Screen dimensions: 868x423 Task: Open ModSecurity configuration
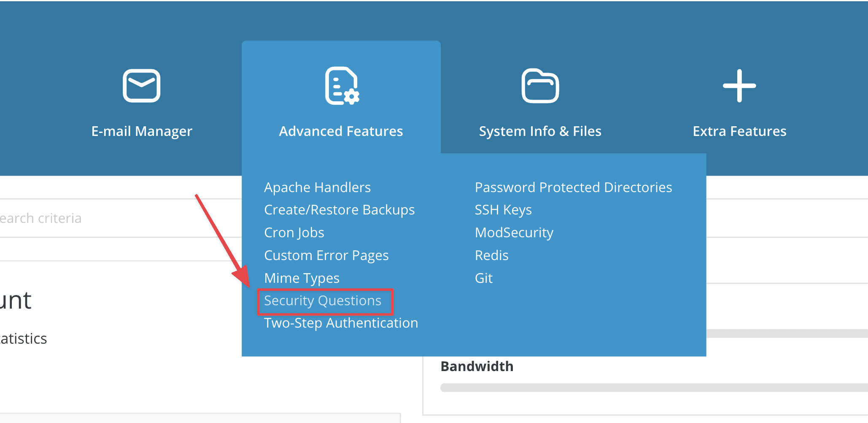(514, 232)
